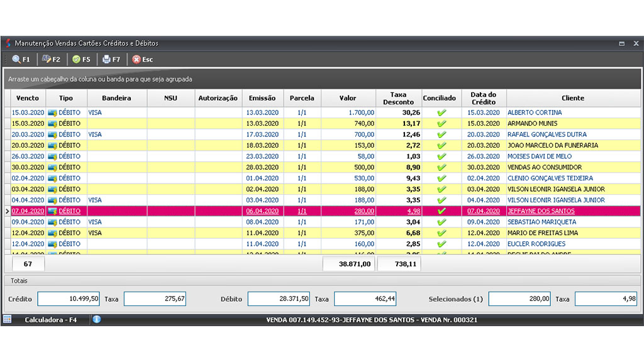Click the JEFFAYNE DOS SANTOS client link
The width and height of the screenshot is (644, 362).
(541, 211)
